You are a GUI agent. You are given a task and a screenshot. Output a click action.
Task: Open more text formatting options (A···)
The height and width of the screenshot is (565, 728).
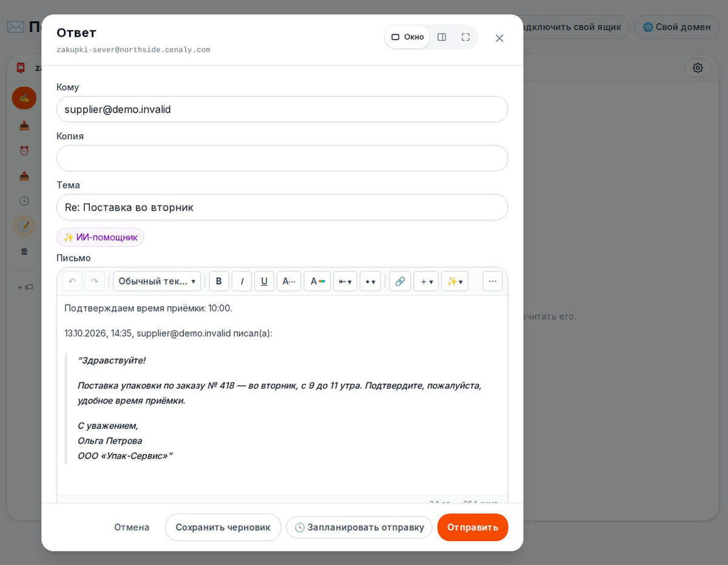[x=289, y=282]
